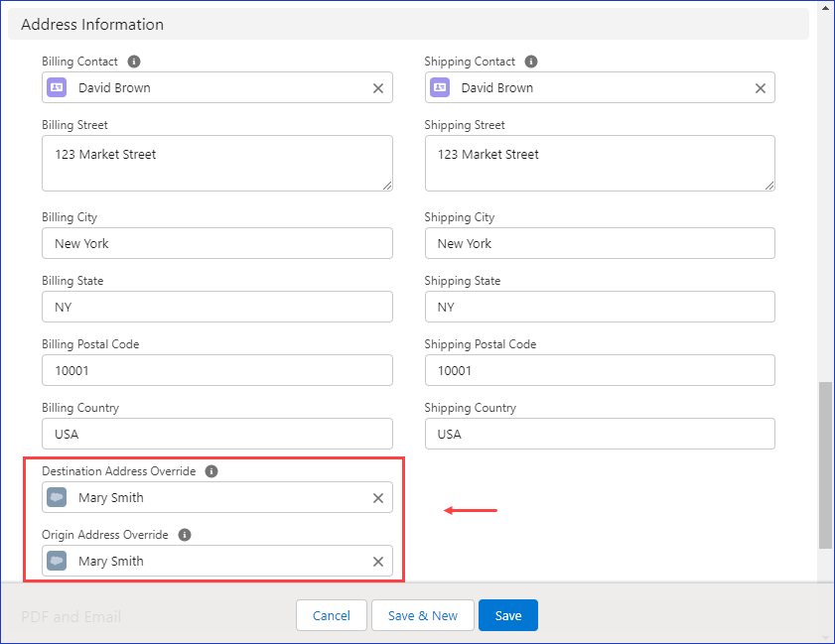The image size is (835, 644).
Task: Show Origin Address Override info icon
Action: 185,535
